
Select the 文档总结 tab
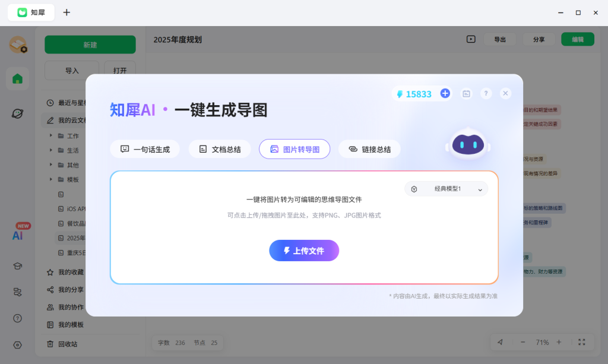coord(220,149)
